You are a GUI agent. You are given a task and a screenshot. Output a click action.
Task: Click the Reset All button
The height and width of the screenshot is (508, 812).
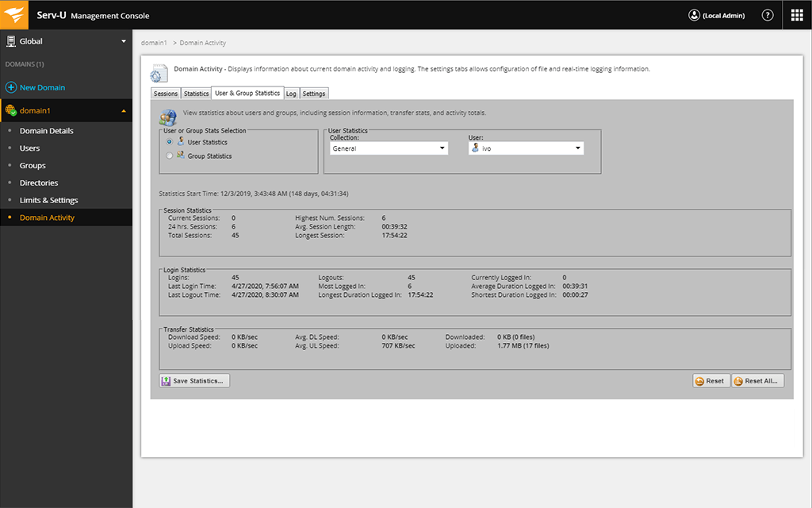[x=756, y=380]
